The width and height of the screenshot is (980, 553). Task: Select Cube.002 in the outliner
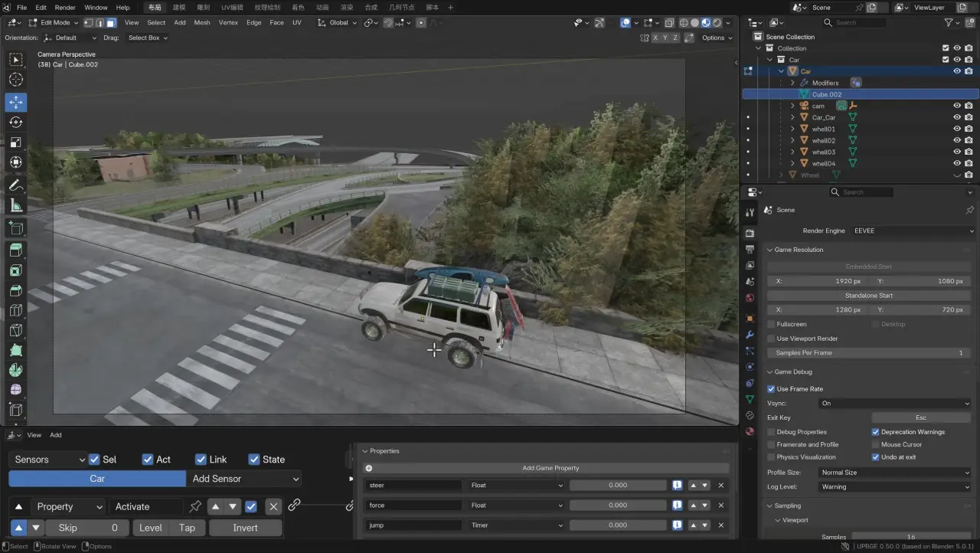826,93
